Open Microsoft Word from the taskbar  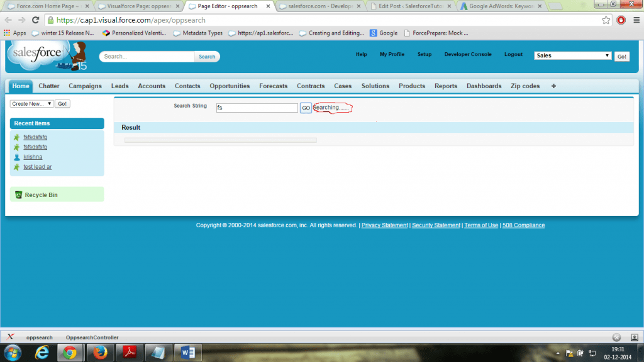pyautogui.click(x=187, y=353)
